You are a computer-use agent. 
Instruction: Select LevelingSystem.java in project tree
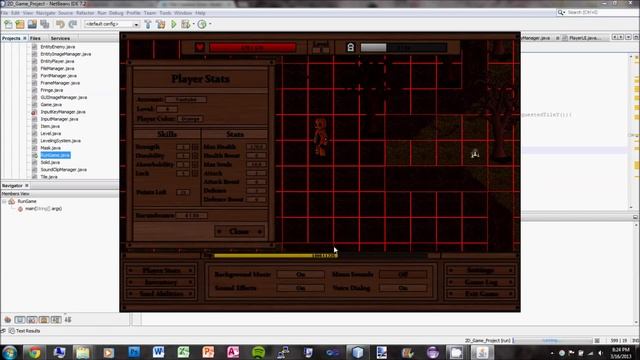tap(60, 140)
